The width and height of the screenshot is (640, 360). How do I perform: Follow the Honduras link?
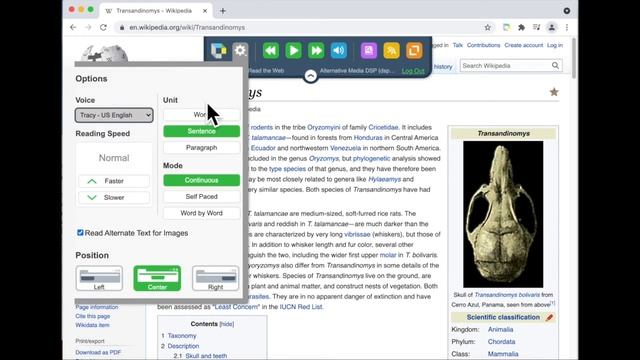tap(368, 138)
